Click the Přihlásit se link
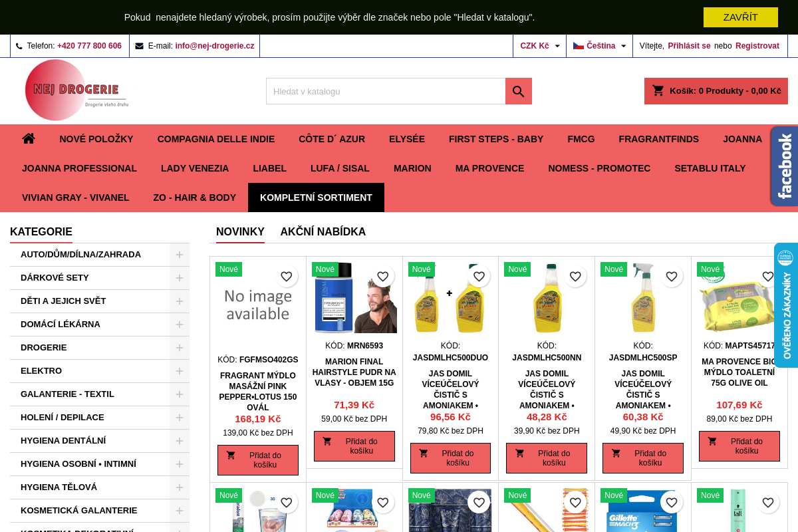Screen dimensions: 798x532 click(689, 46)
